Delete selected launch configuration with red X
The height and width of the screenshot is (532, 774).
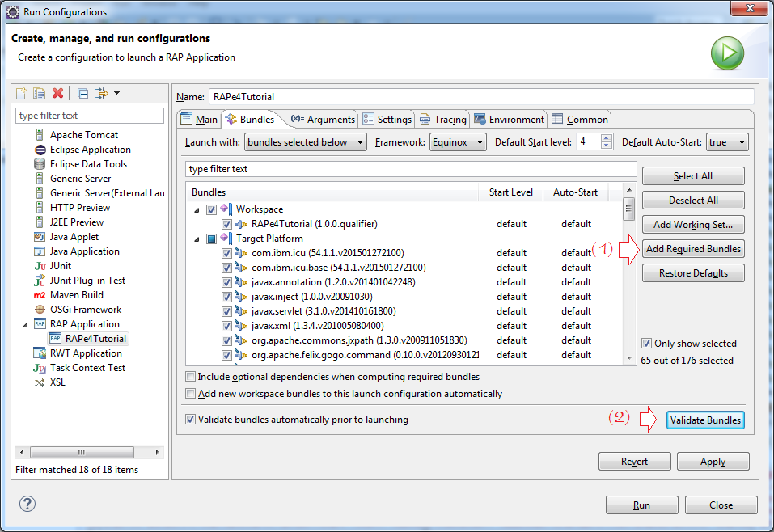point(57,93)
